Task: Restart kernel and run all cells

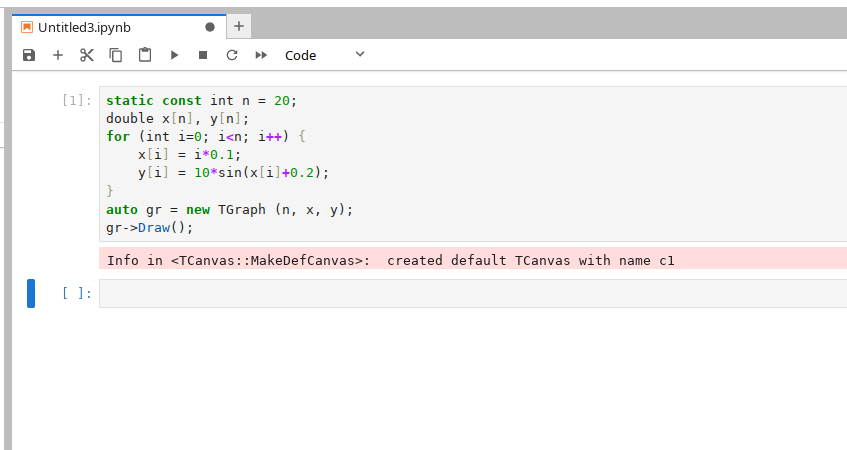Action: [x=261, y=56]
